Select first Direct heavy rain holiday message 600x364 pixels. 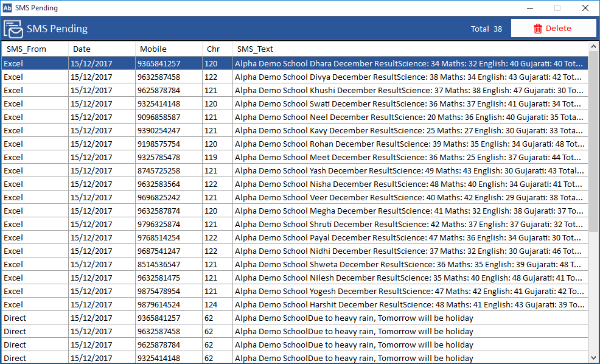(354, 318)
